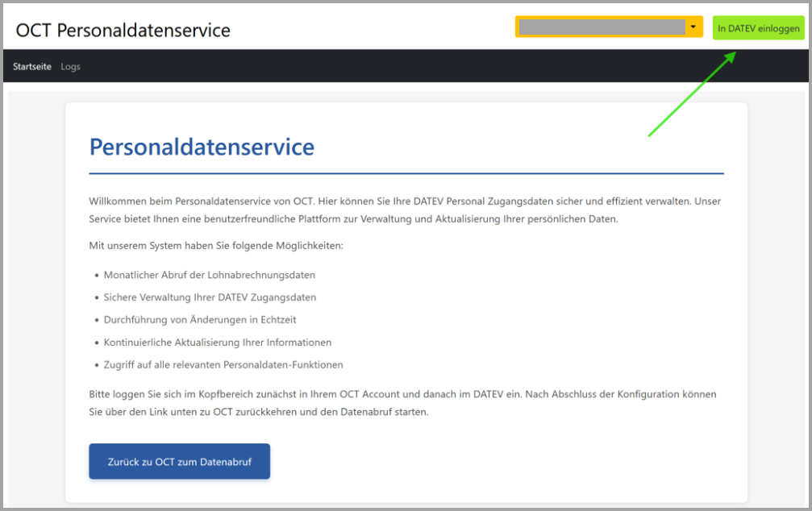This screenshot has width=812, height=511.
Task: Click bullet Kontinuierliche Aktualisierung Ihrer Informationen
Action: click(x=217, y=343)
